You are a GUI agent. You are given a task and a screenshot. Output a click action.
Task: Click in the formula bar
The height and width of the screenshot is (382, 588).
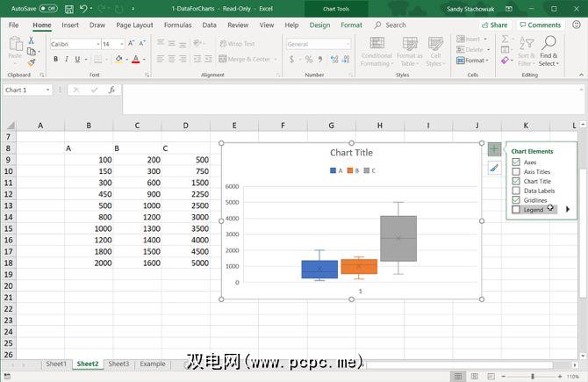coord(348,99)
